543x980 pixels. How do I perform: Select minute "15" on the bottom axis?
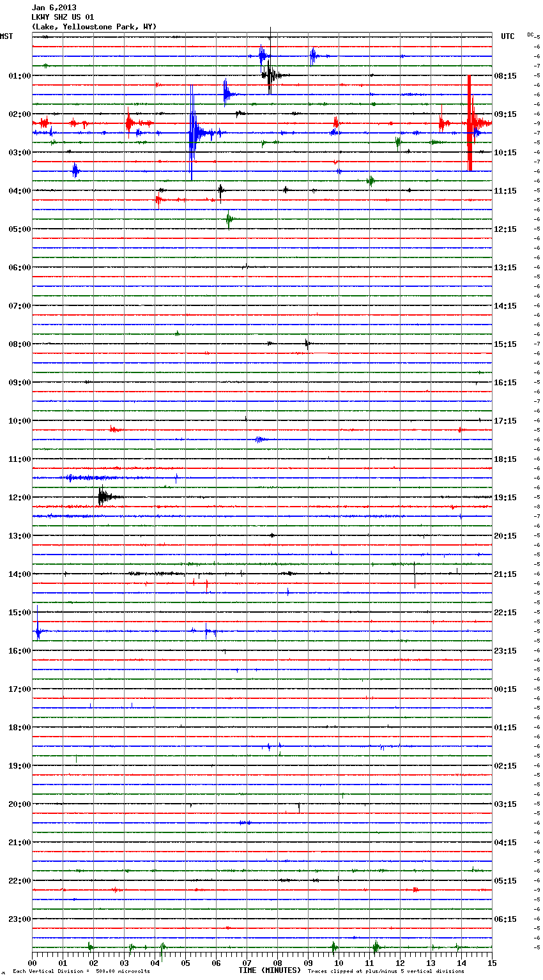tap(492, 963)
